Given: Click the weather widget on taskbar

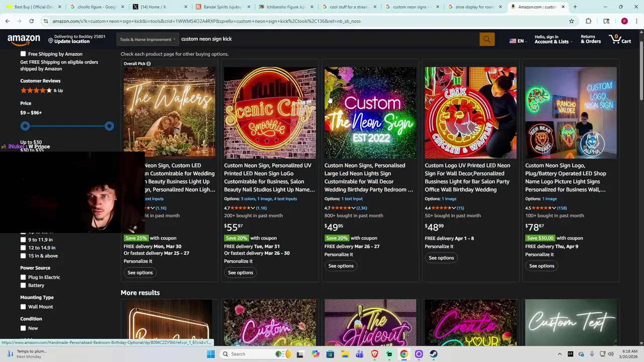Looking at the screenshot, I should 26,354.
